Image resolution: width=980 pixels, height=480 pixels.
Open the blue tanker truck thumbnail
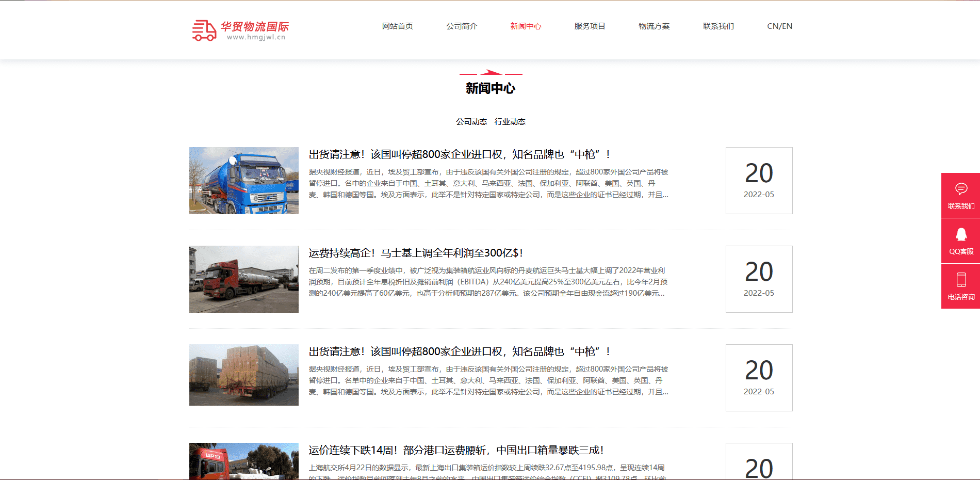point(243,181)
